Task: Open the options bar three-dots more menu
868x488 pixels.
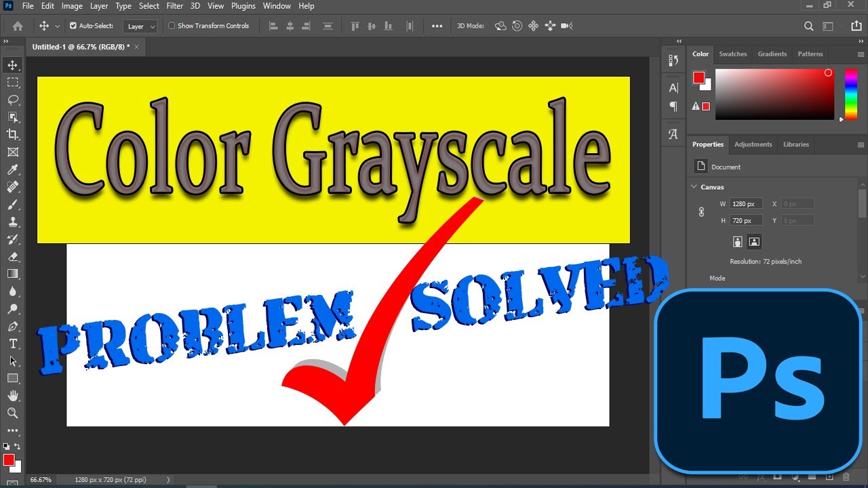Action: [x=437, y=26]
